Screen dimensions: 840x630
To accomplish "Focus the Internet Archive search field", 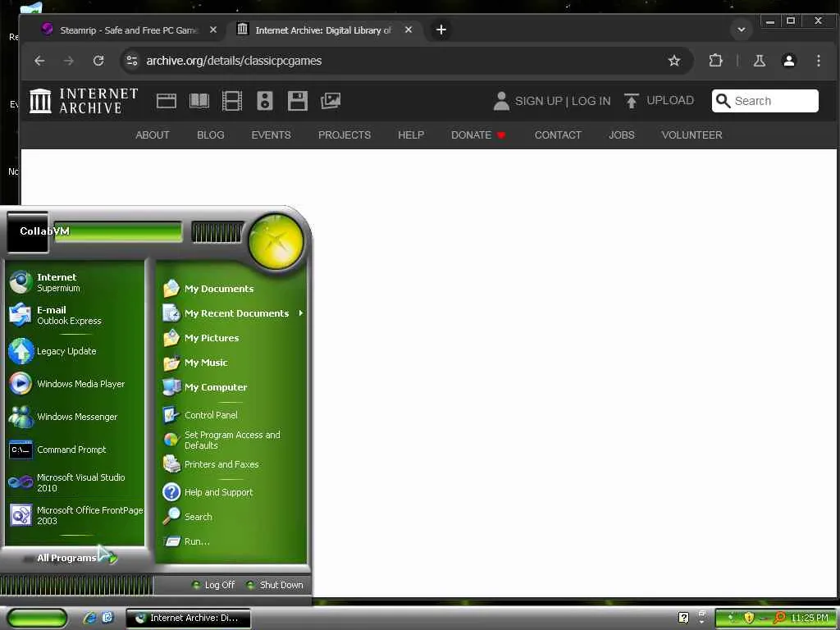I will 765,101.
